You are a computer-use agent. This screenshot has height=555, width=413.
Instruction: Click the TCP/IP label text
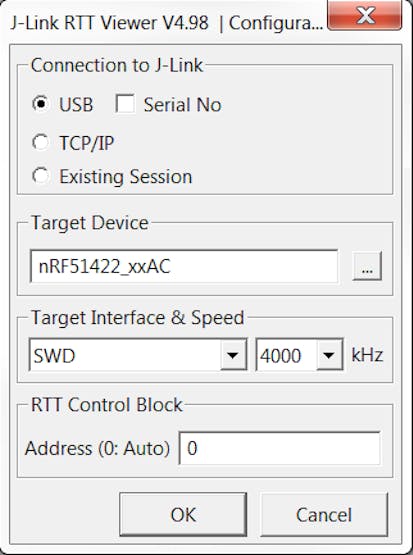(86, 143)
